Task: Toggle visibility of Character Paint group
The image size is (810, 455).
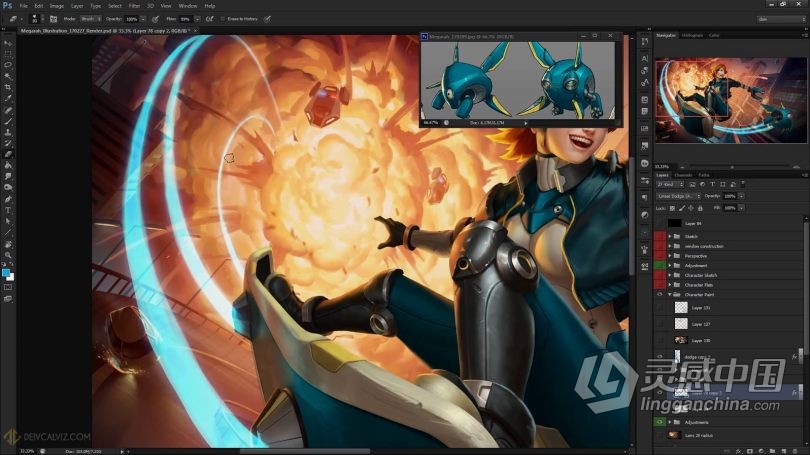Action: tap(660, 294)
